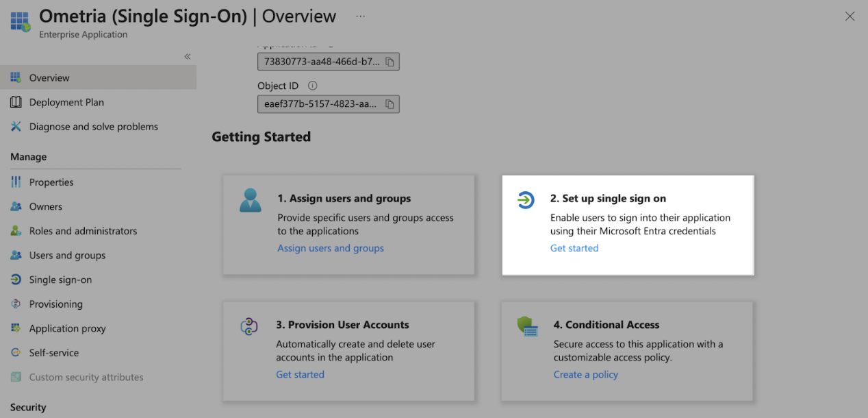The width and height of the screenshot is (868, 418).
Task: Click the 'Manage' section label in sidebar
Action: [x=29, y=157]
